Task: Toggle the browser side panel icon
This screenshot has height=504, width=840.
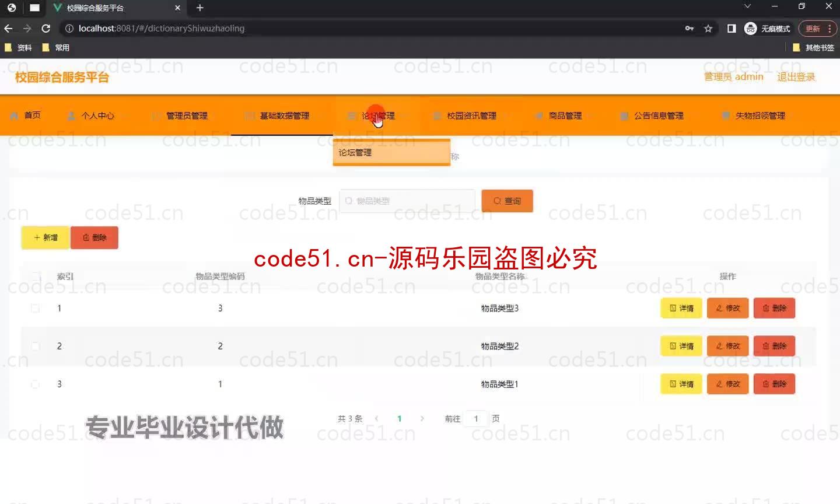Action: [731, 28]
